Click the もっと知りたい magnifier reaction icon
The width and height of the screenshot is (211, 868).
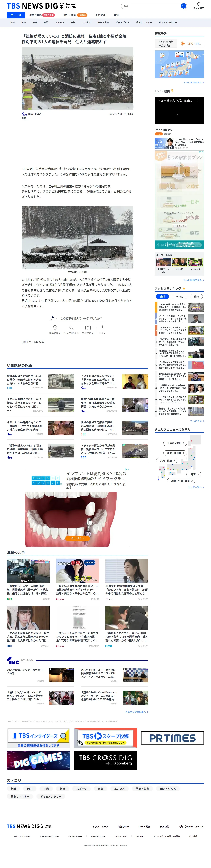71,328
